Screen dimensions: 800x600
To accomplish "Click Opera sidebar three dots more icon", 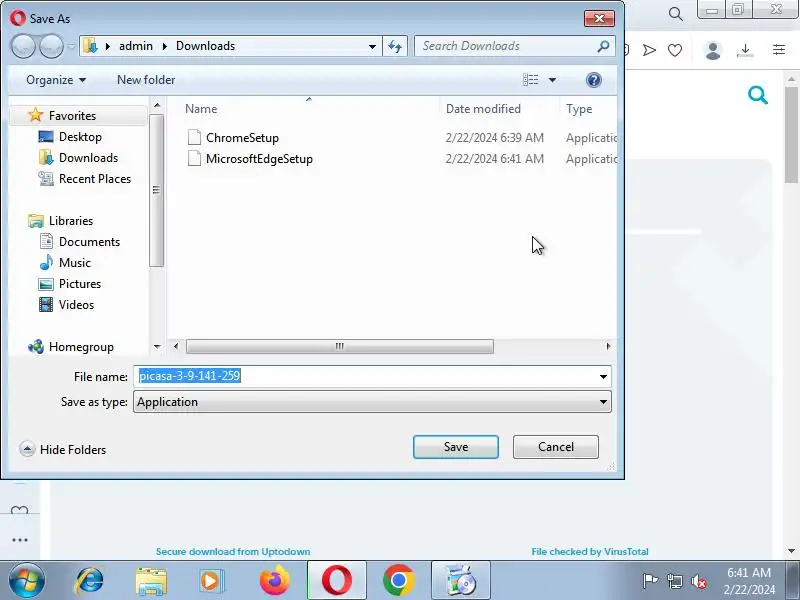I will click(20, 540).
